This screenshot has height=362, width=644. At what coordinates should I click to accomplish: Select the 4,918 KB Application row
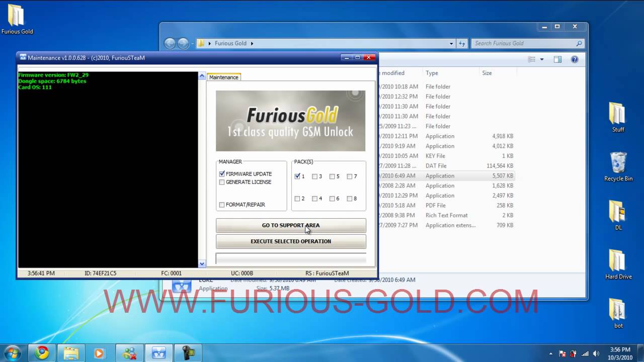tap(447, 136)
